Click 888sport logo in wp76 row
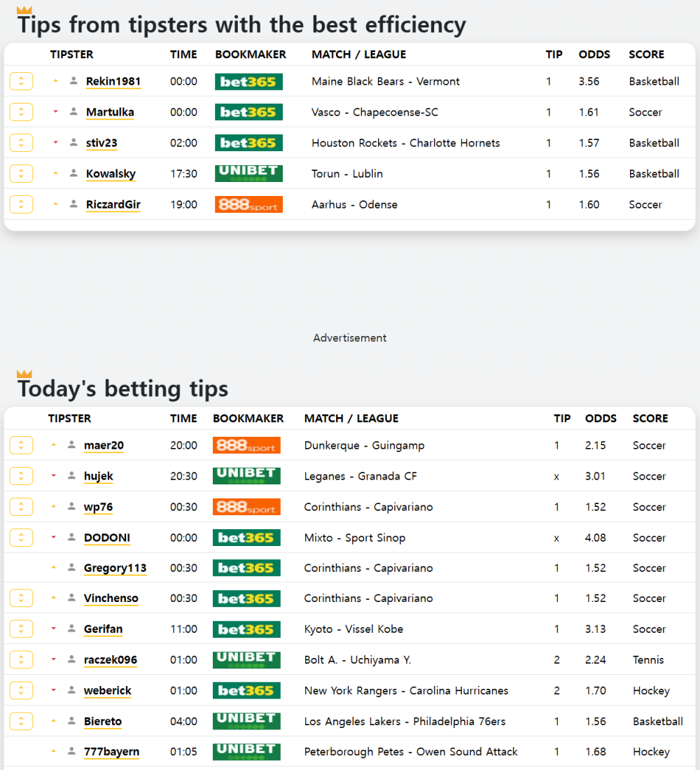This screenshot has width=700, height=770. click(246, 507)
